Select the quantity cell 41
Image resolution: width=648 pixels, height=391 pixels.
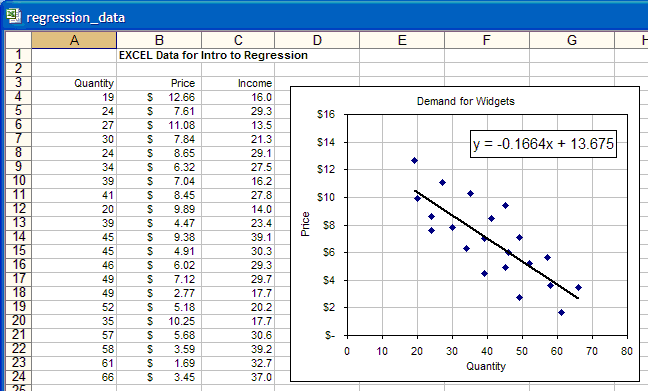(x=74, y=195)
